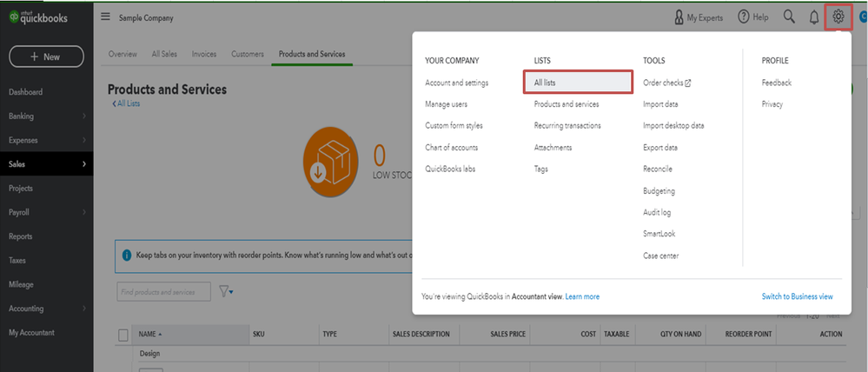The height and width of the screenshot is (372, 868).
Task: Open Case center
Action: 661,256
